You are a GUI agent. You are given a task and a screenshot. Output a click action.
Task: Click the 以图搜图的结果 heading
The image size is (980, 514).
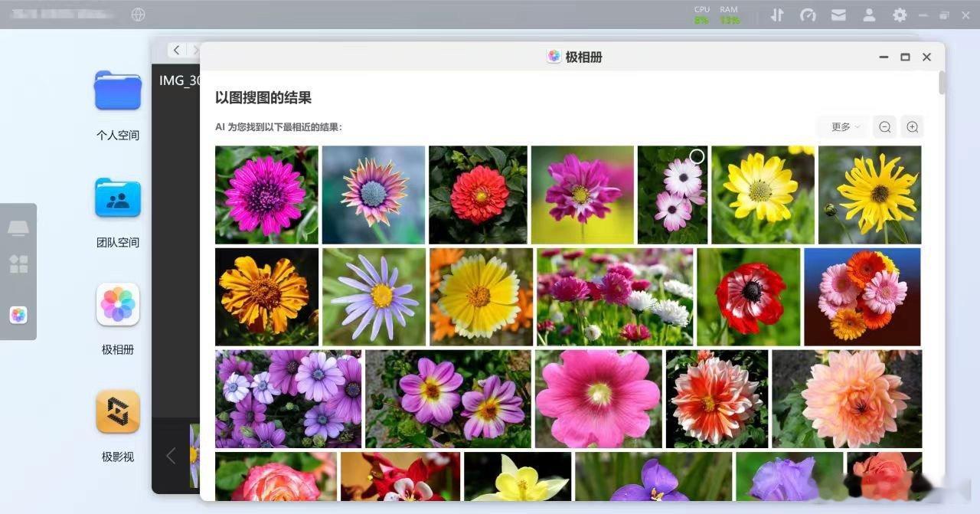[x=263, y=98]
